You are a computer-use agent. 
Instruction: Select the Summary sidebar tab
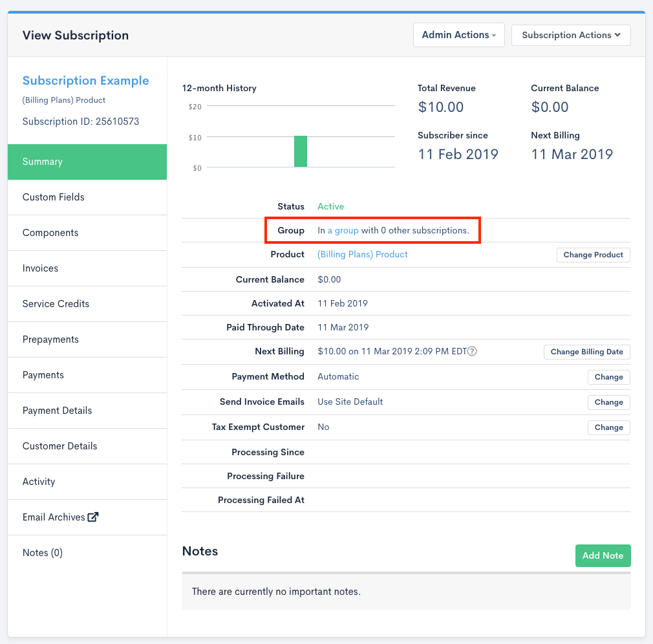87,162
